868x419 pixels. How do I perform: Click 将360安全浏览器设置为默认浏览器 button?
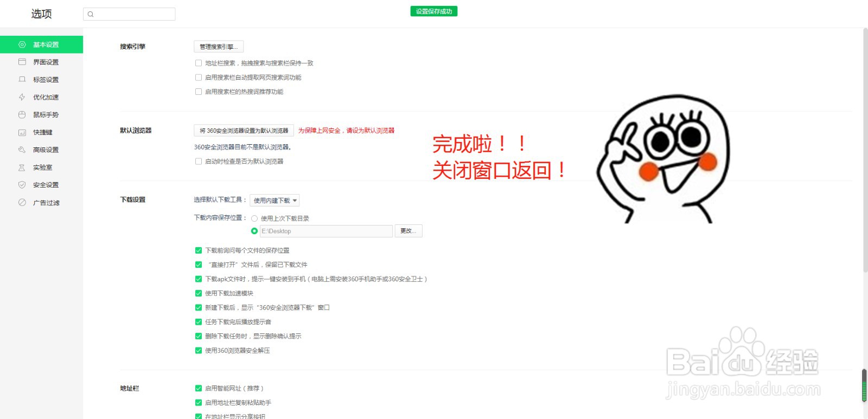tap(244, 131)
